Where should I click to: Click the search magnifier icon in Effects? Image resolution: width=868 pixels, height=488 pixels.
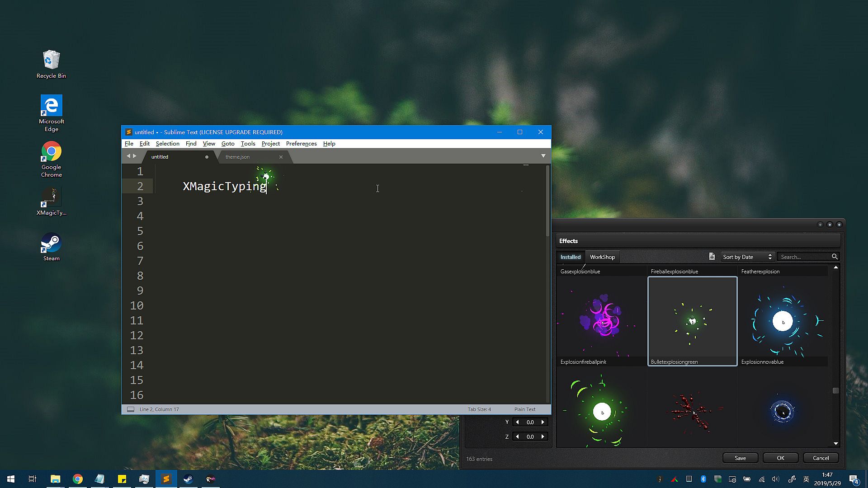pos(835,257)
